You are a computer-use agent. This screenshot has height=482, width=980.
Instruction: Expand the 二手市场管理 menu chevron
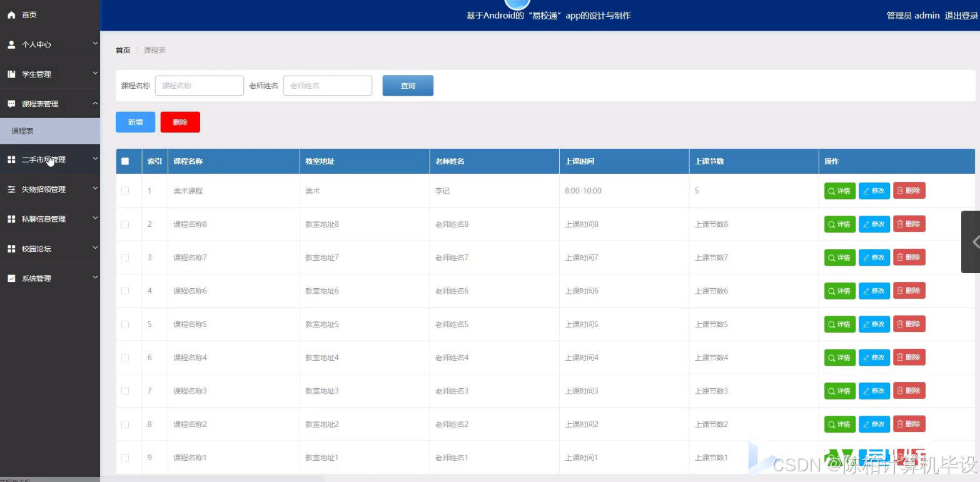pyautogui.click(x=95, y=158)
